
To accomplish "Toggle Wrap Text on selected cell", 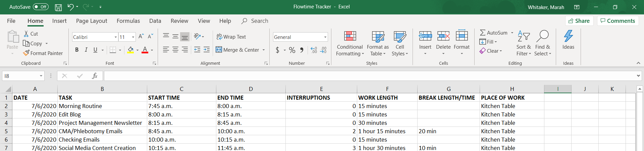I will coord(231,37).
